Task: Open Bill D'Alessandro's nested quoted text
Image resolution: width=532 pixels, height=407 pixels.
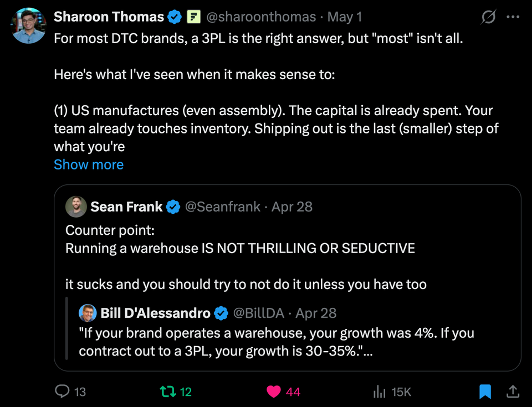Action: click(x=277, y=342)
